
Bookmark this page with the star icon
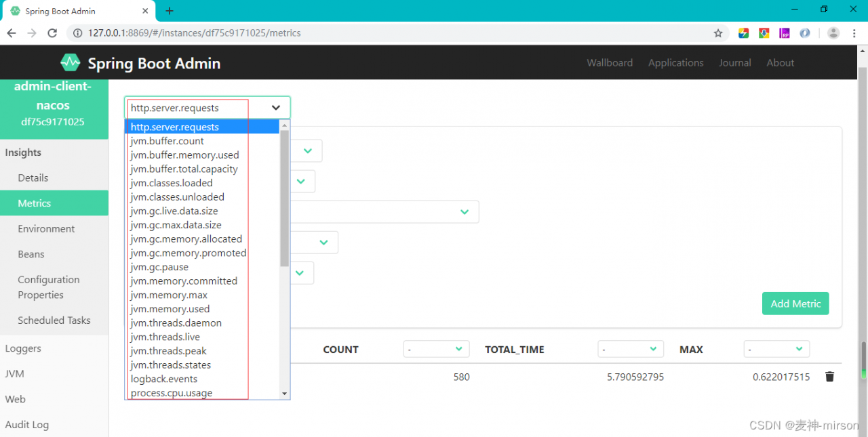point(718,33)
